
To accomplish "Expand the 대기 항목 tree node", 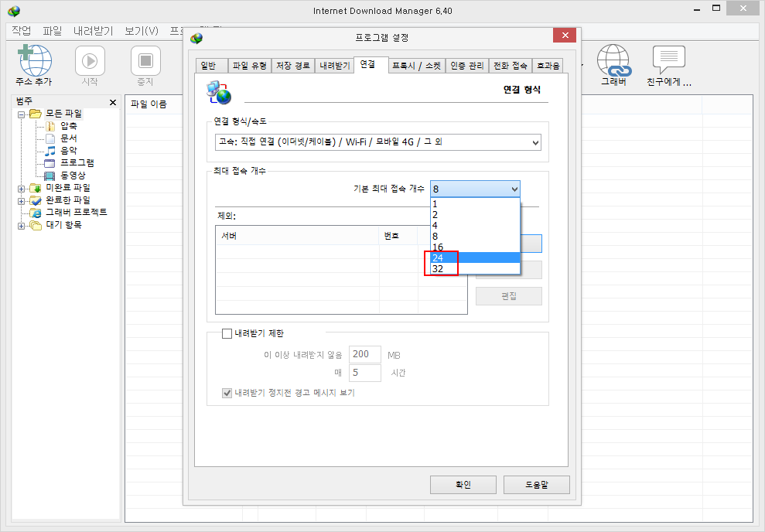I will point(21,226).
